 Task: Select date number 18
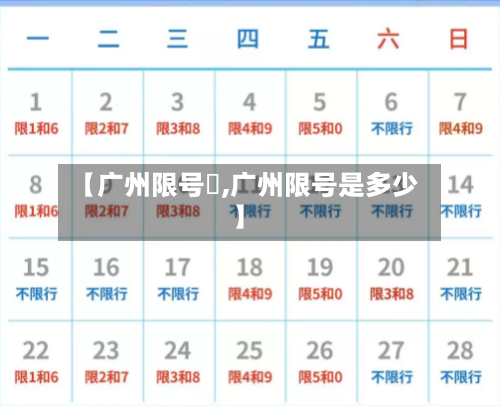point(250,267)
